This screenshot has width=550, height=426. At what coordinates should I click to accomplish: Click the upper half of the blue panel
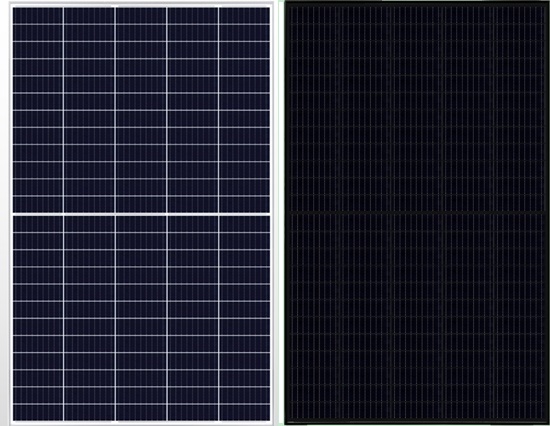[141, 110]
